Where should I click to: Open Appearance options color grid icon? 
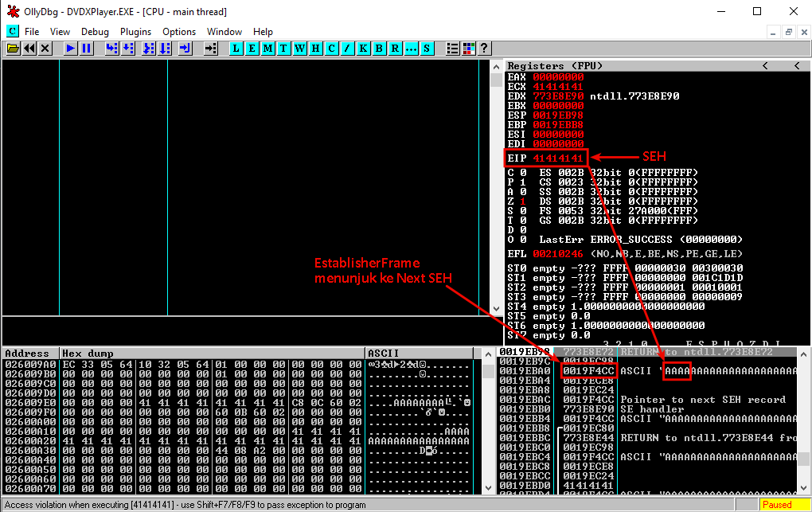pyautogui.click(x=469, y=49)
